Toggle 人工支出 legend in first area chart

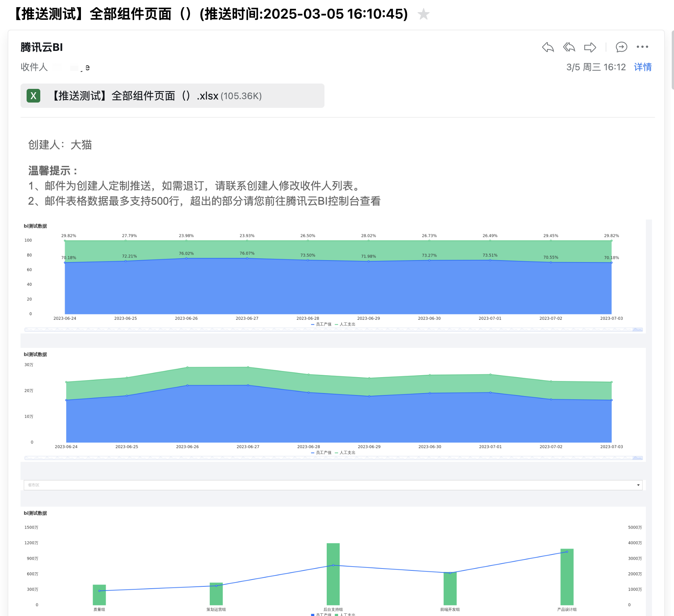click(345, 324)
